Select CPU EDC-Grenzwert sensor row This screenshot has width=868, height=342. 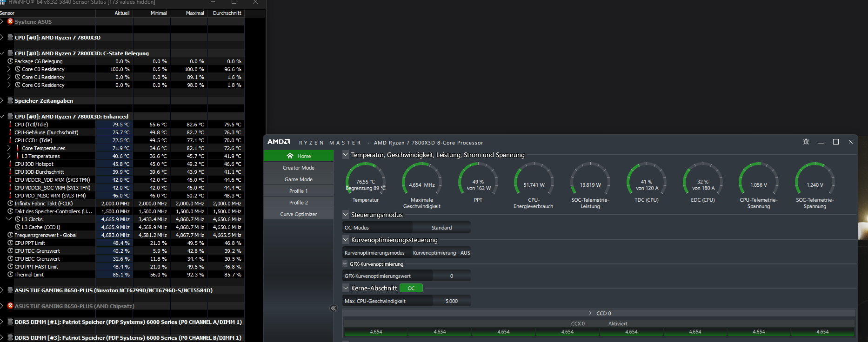122,258
